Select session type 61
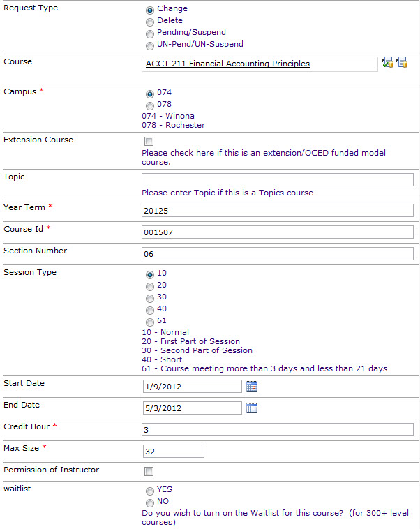Image resolution: width=420 pixels, height=529 pixels. click(150, 322)
